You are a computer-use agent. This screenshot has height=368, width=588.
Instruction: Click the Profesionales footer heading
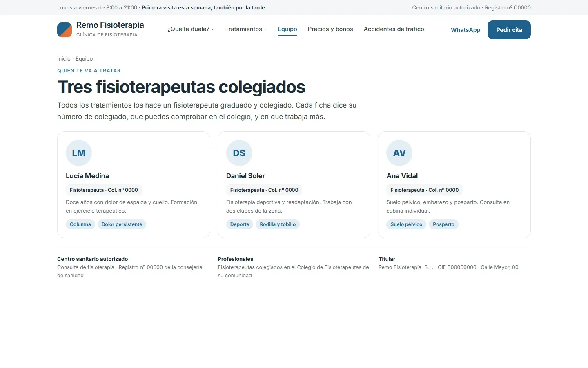pos(236,259)
